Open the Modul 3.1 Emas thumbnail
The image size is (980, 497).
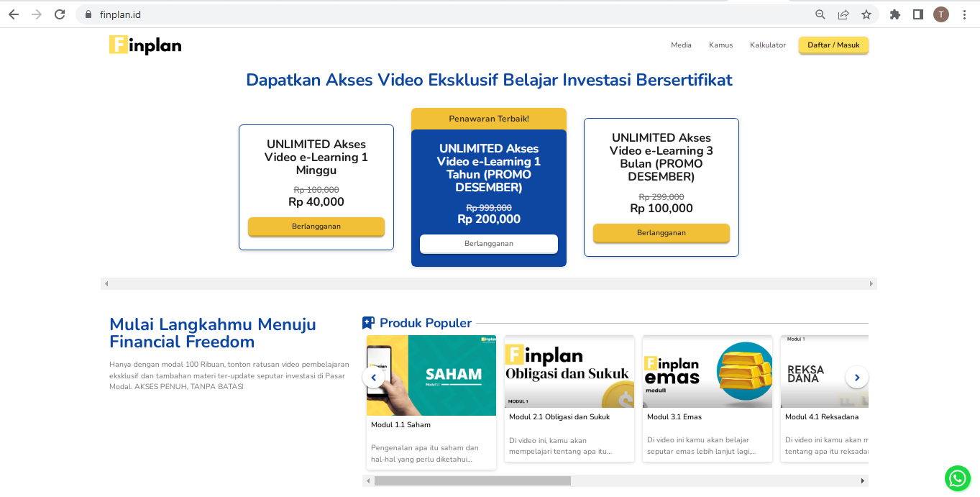pyautogui.click(x=707, y=371)
